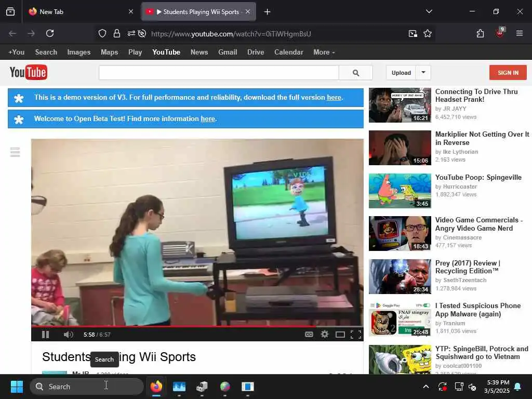Open Gmail in the Google bar
The width and height of the screenshot is (532, 399).
click(228, 52)
